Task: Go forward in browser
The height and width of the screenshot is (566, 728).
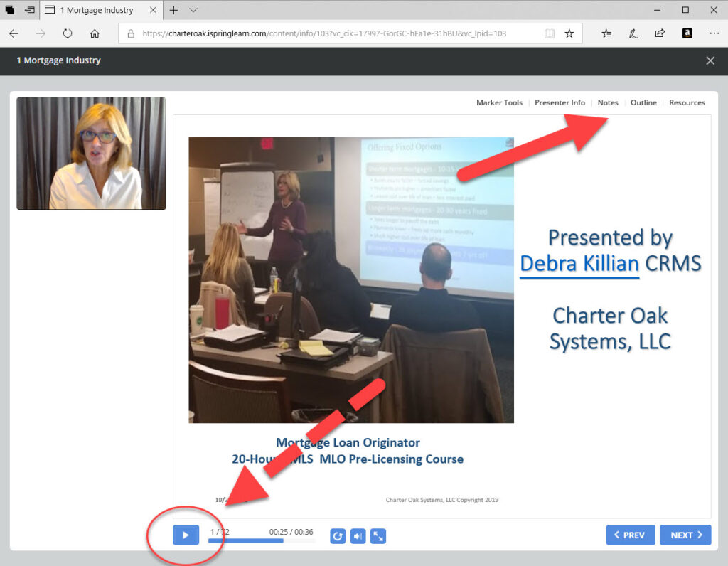Action: [x=41, y=33]
